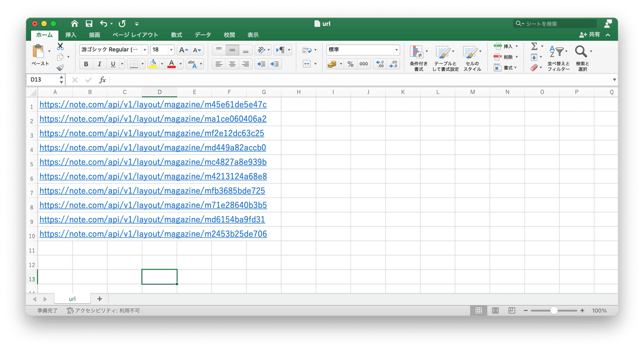Screen dimensions: 644x350
Task: Click the Decrease Font Size icon
Action: pos(197,50)
